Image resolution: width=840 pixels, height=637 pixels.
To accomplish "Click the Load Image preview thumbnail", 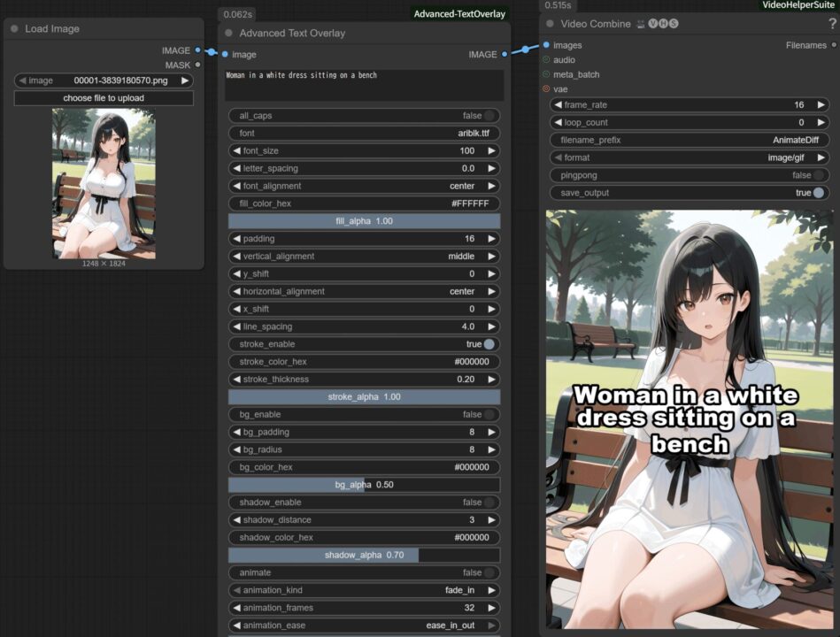I will pos(104,184).
